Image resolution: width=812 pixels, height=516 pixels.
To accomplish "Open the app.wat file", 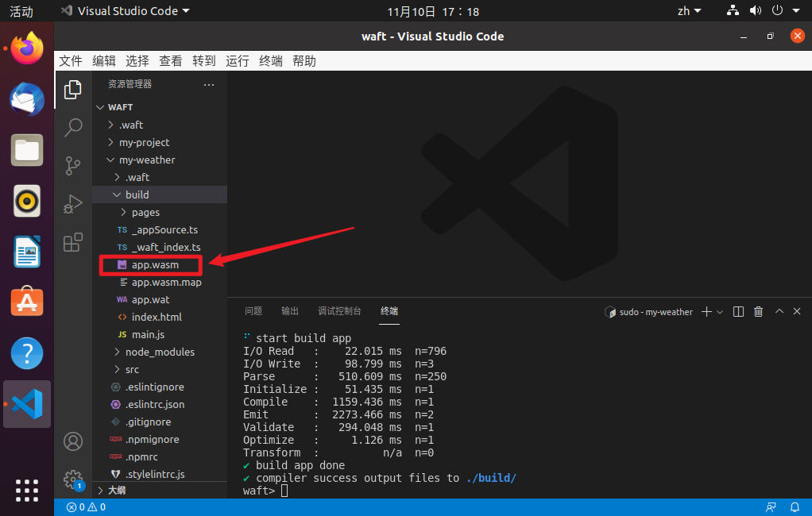I will [160, 299].
